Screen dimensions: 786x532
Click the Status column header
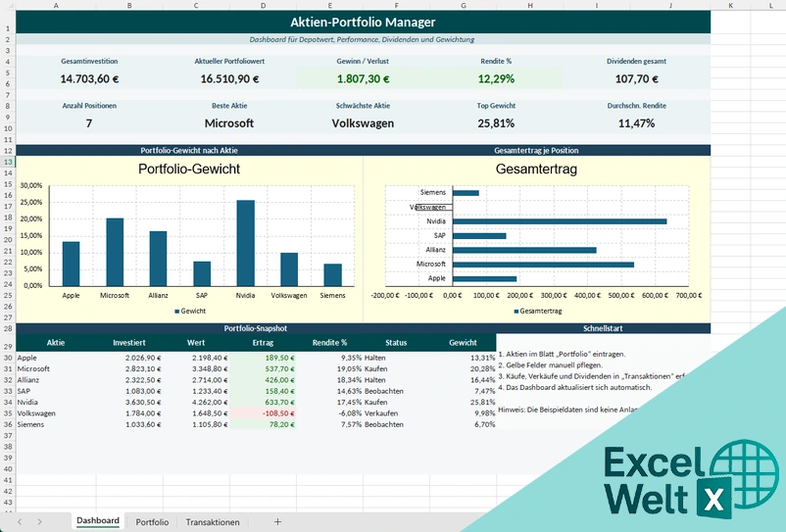pos(396,343)
